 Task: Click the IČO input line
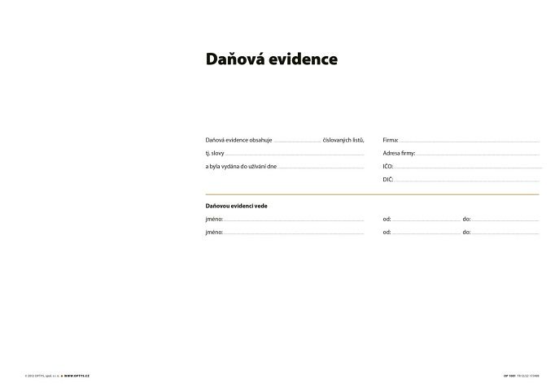[x=467, y=167]
